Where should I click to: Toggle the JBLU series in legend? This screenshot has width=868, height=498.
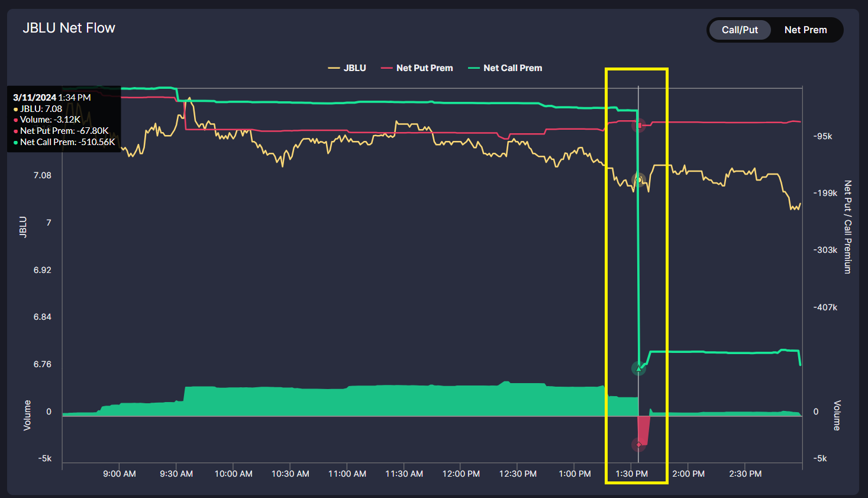(347, 68)
